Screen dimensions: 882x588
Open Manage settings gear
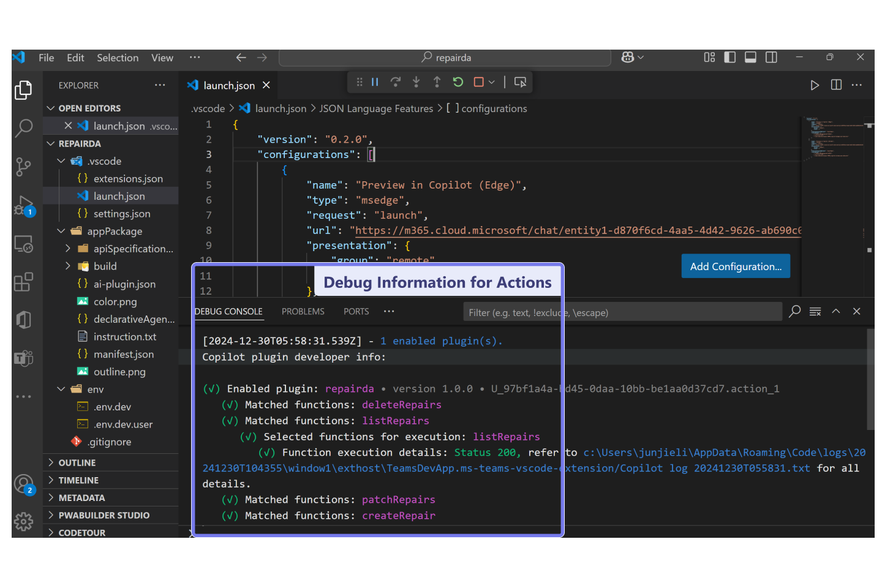(23, 522)
